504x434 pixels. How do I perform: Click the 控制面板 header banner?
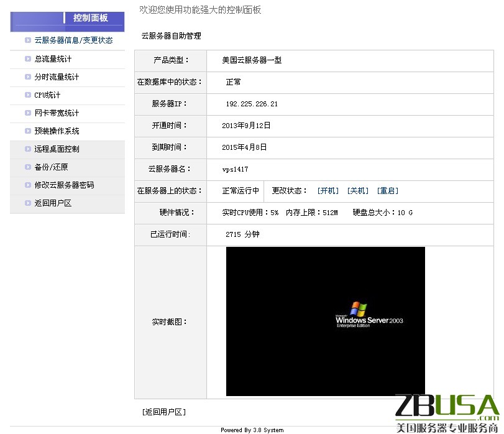[x=67, y=22]
